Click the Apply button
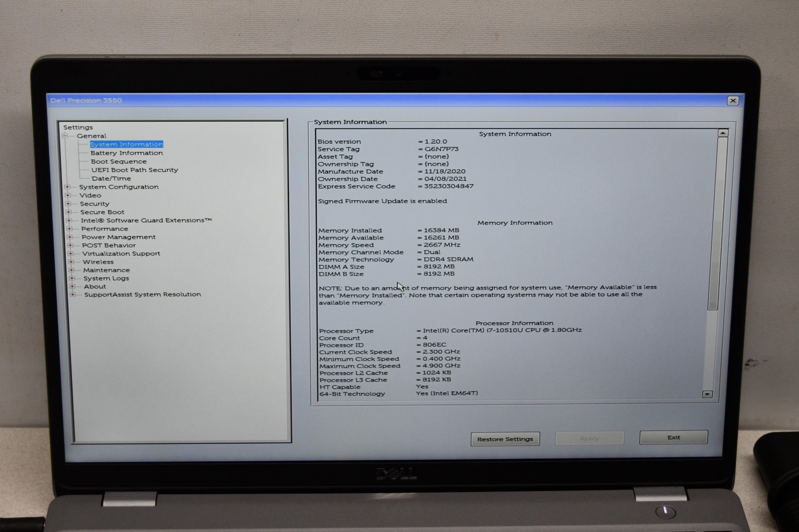This screenshot has width=799, height=532. tap(590, 438)
